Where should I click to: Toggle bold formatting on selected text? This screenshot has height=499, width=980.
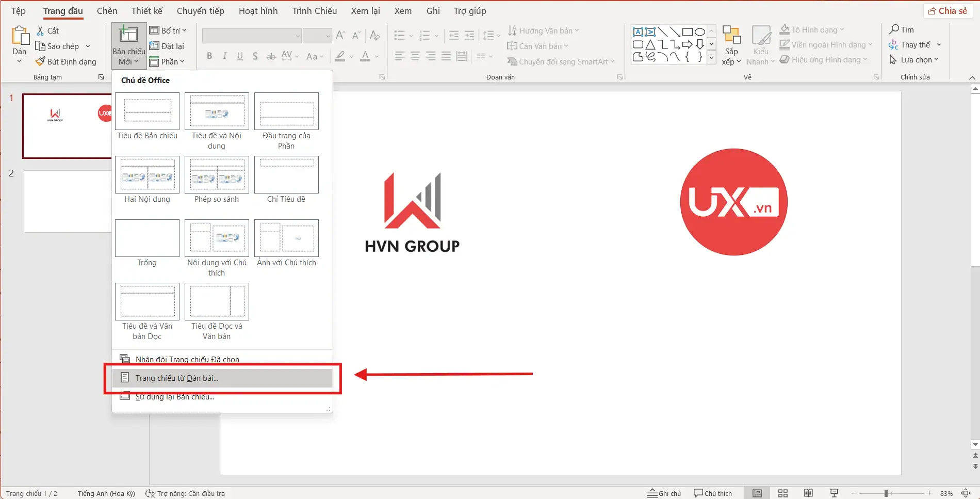[x=209, y=56]
